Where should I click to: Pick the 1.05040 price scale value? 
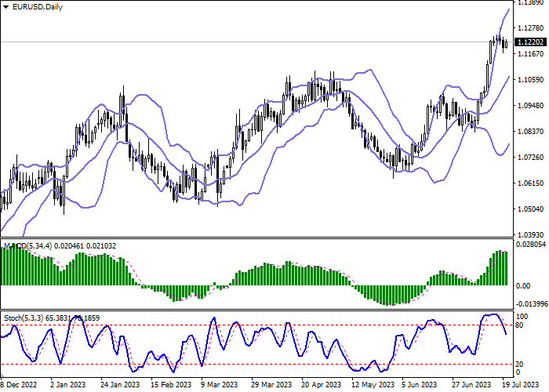[x=530, y=209]
